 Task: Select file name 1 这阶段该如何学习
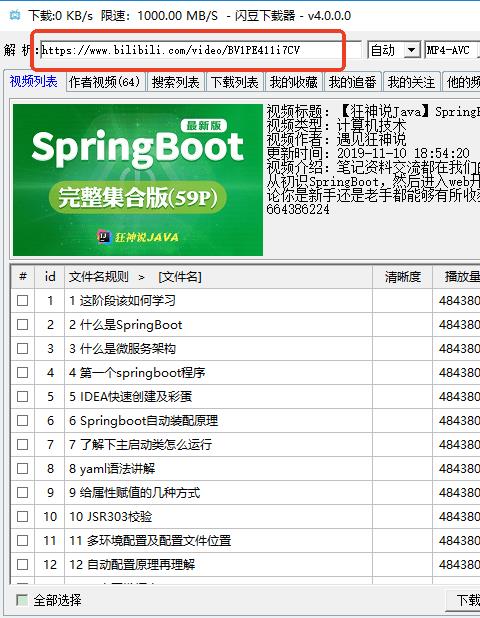click(x=122, y=301)
